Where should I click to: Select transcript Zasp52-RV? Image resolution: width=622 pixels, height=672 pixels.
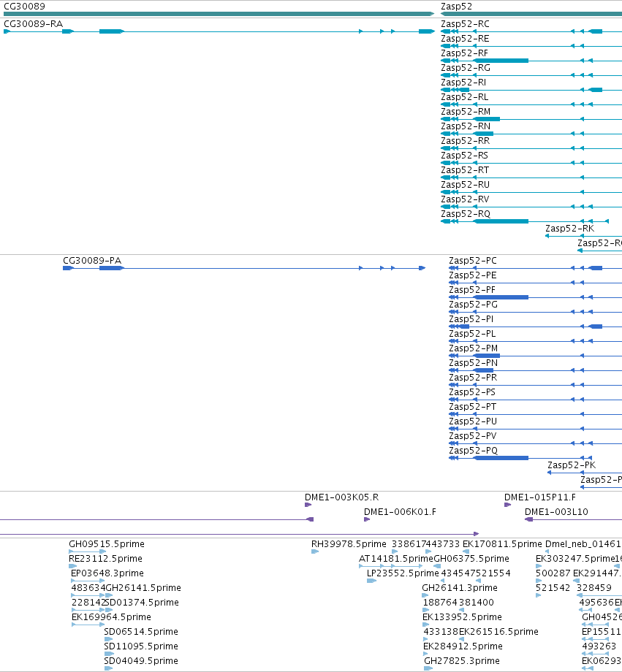[465, 199]
